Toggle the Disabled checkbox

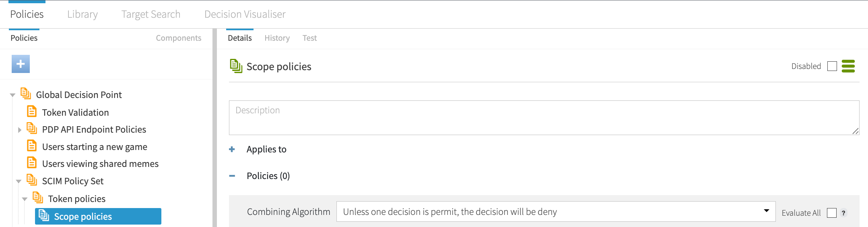[x=832, y=66]
